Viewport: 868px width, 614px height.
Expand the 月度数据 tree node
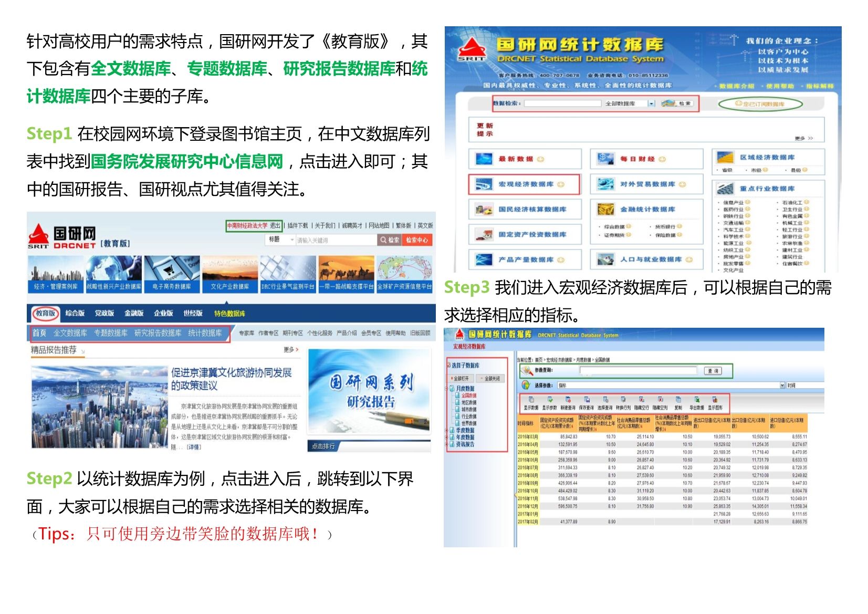pyautogui.click(x=447, y=389)
